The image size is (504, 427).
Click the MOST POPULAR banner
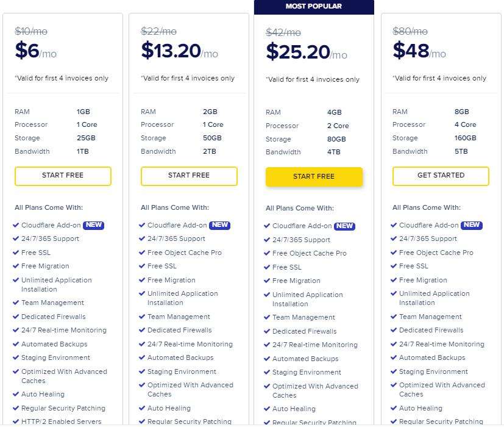(x=314, y=7)
